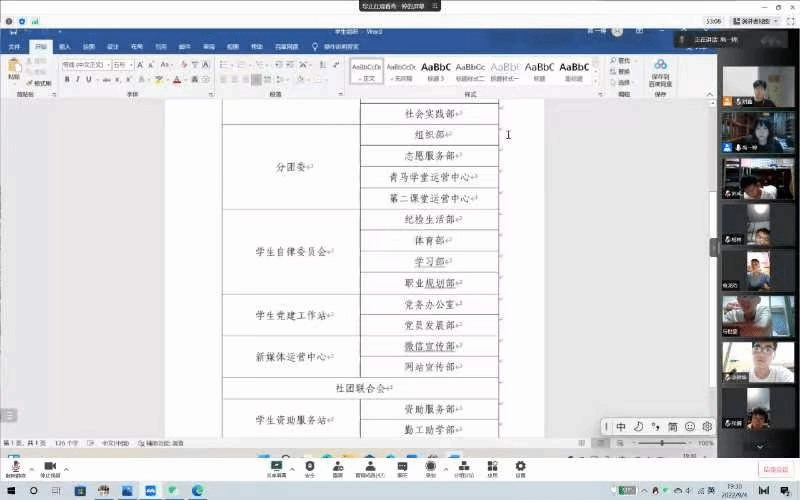The height and width of the screenshot is (500, 800).
Task: Open the File tab in Word
Action: [x=14, y=46]
